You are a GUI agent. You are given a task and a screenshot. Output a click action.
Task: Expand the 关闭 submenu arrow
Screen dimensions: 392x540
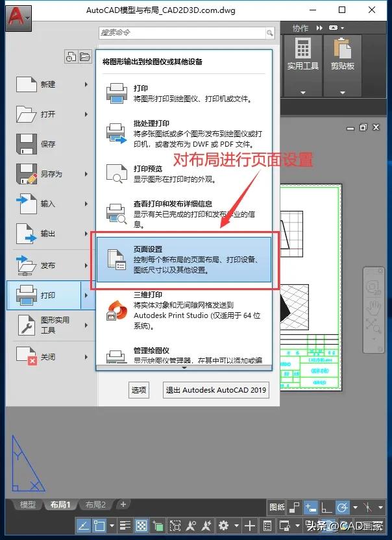click(86, 357)
